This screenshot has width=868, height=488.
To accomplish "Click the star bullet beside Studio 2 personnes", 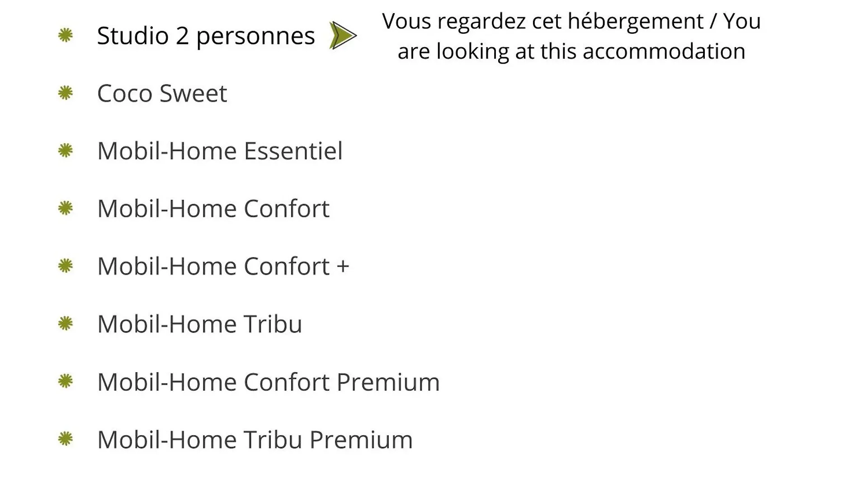I will point(66,35).
